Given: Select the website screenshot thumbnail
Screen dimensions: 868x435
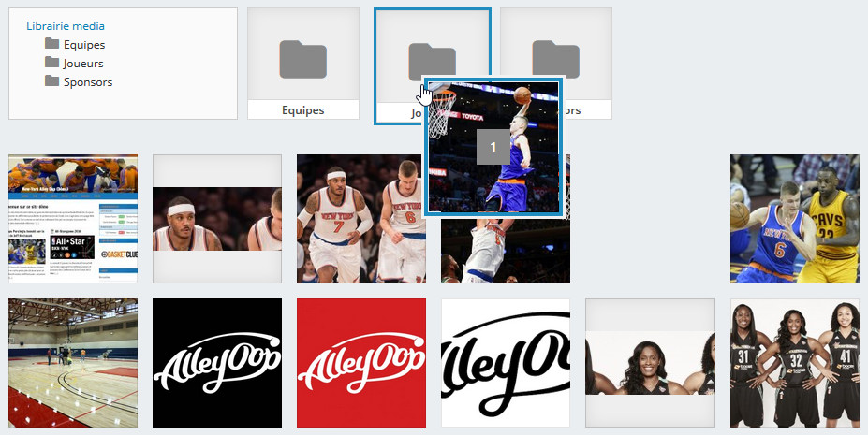Looking at the screenshot, I should coord(73,219).
